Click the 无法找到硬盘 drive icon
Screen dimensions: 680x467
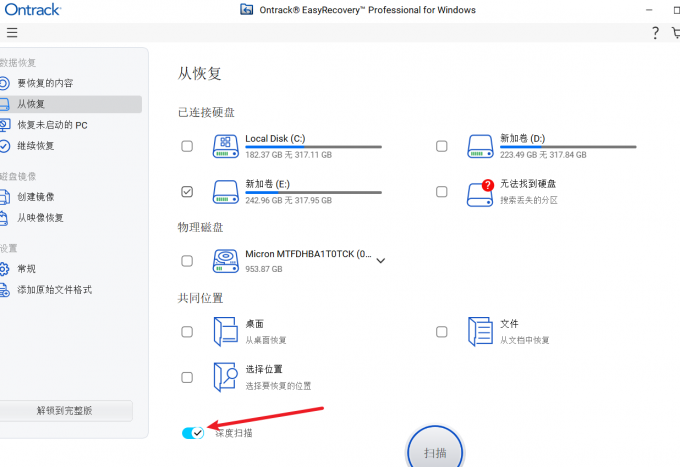480,193
